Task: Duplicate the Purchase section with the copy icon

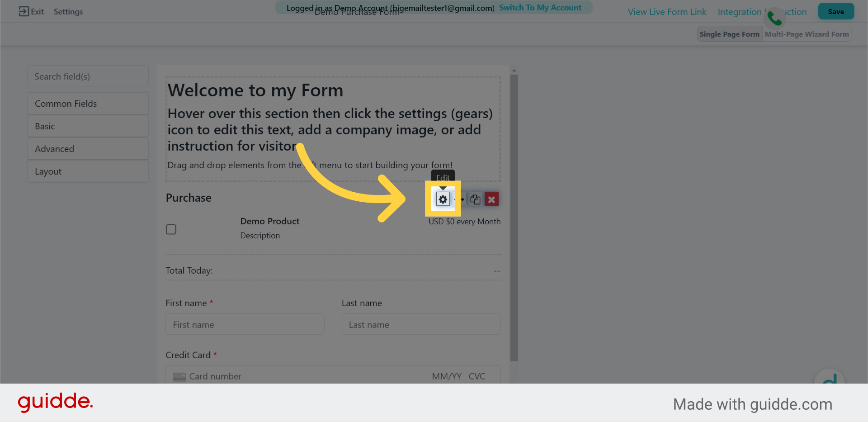Action: pyautogui.click(x=475, y=199)
